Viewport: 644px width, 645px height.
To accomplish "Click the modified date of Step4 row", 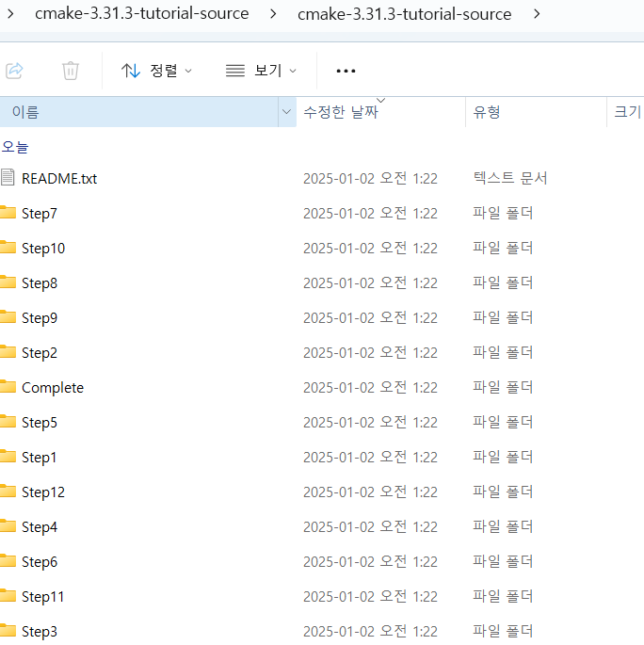I will click(370, 526).
